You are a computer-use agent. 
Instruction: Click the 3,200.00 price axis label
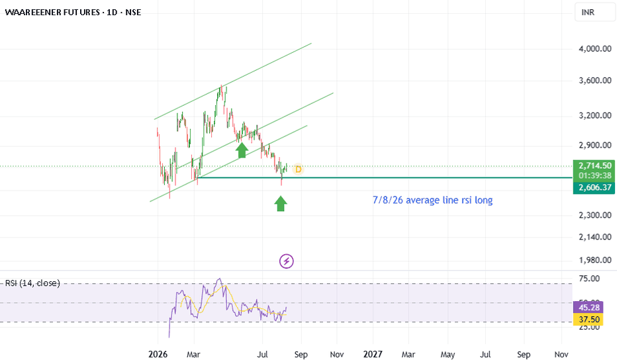pos(595,116)
